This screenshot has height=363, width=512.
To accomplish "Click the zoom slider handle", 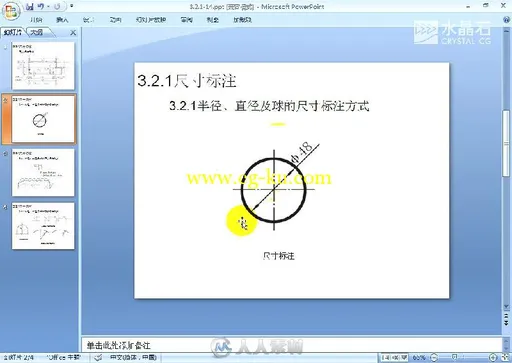I will (x=454, y=358).
